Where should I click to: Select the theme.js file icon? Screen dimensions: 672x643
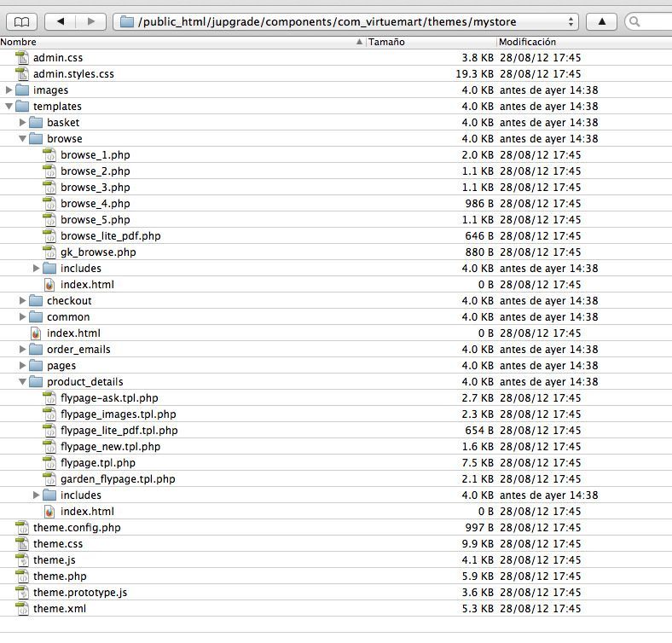tap(22, 559)
